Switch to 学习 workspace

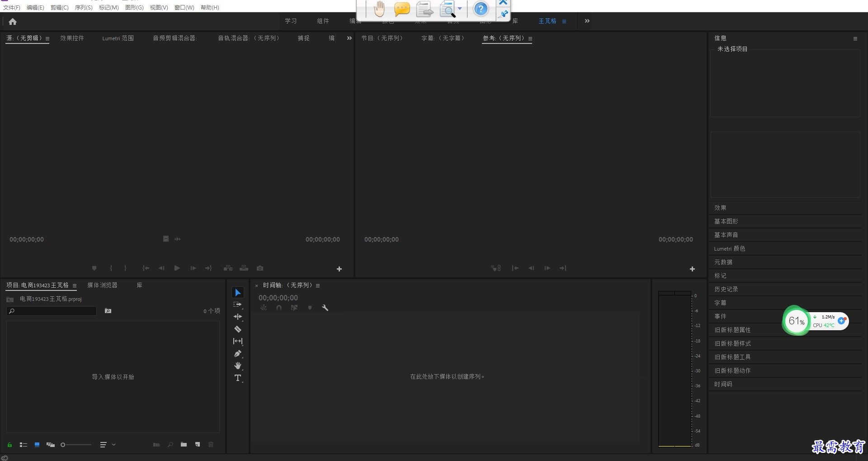(x=291, y=21)
